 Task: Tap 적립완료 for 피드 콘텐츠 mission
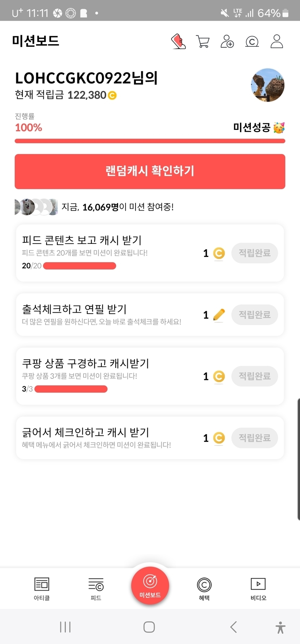[254, 253]
